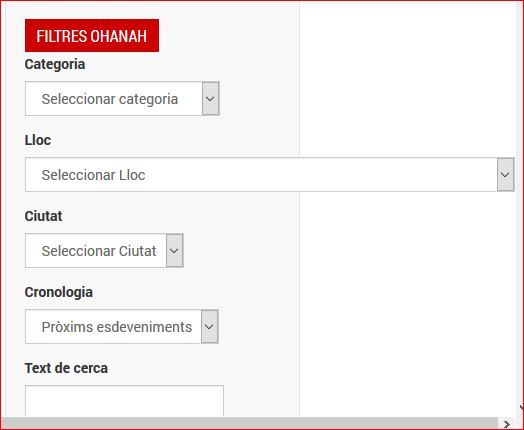Click the Lloc dropdown chevron icon

tap(505, 174)
